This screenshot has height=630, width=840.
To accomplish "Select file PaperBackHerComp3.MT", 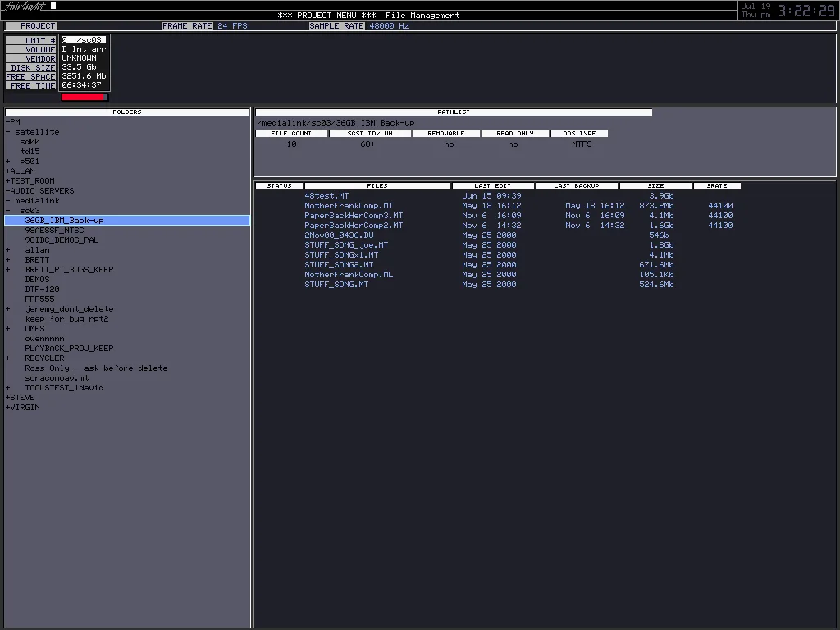I will tap(354, 216).
